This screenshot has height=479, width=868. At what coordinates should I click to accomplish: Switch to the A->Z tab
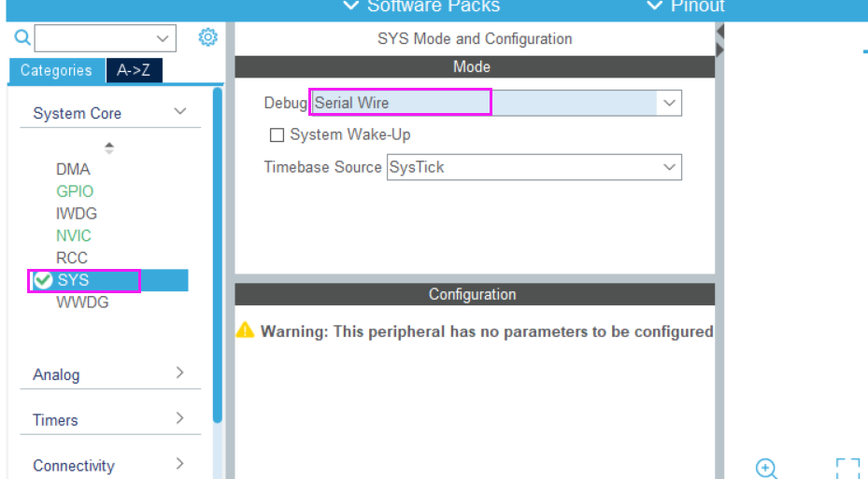pos(134,70)
